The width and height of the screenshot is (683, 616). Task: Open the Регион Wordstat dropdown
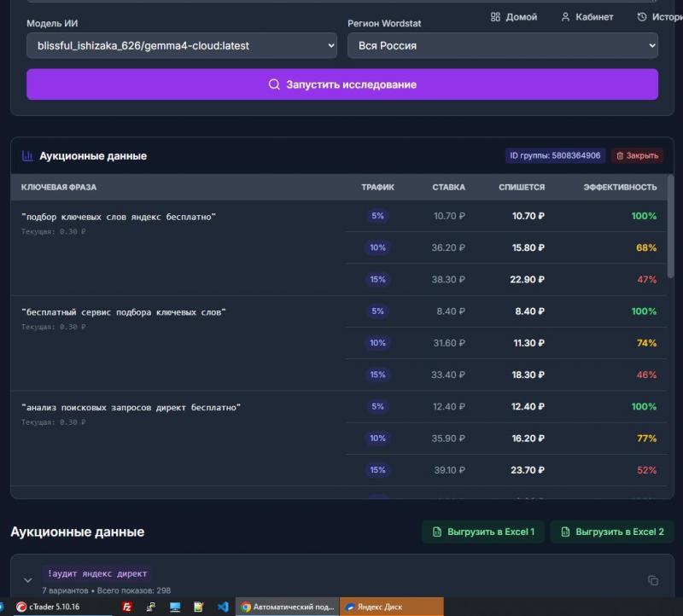(x=503, y=45)
